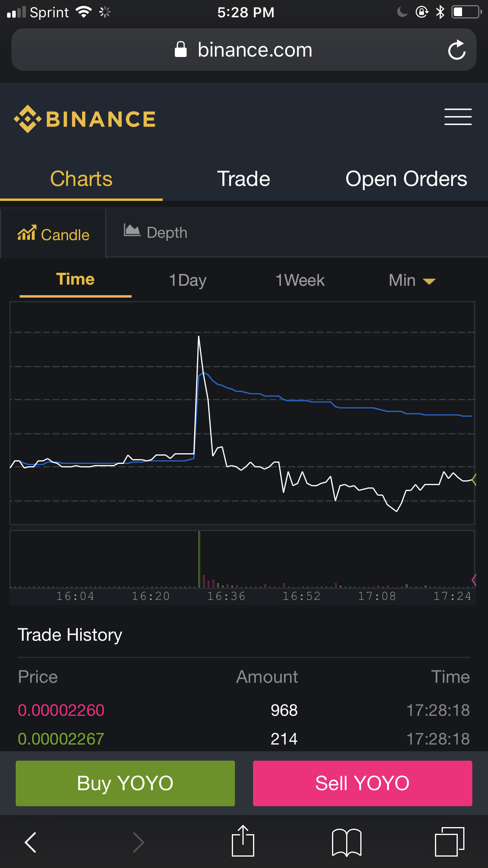Open the hamburger menu icon
488x868 pixels.
[x=458, y=117]
